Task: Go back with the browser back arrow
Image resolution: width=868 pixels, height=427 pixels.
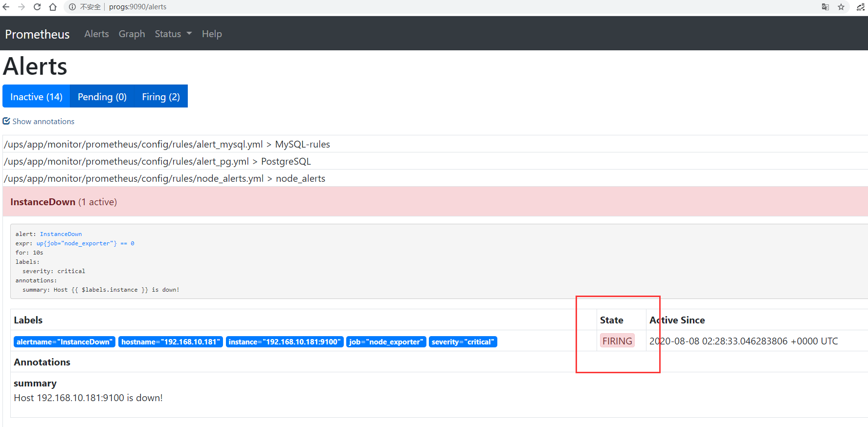Action: [6, 7]
